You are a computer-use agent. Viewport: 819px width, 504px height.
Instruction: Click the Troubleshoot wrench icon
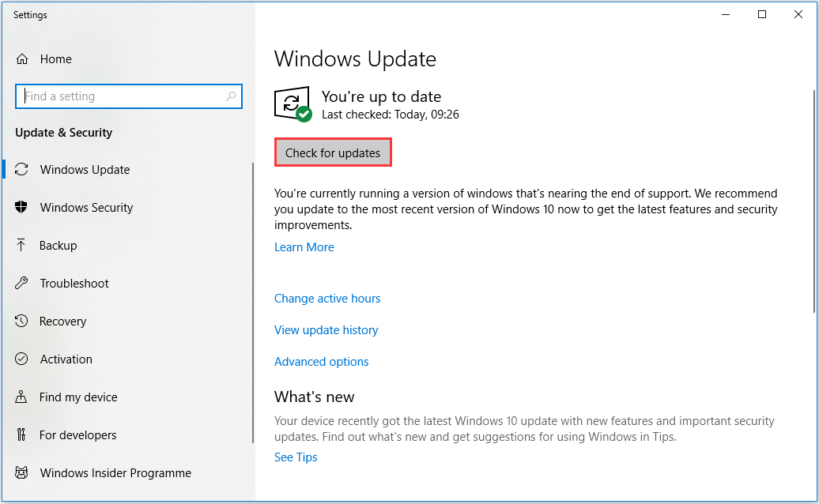pos(21,284)
